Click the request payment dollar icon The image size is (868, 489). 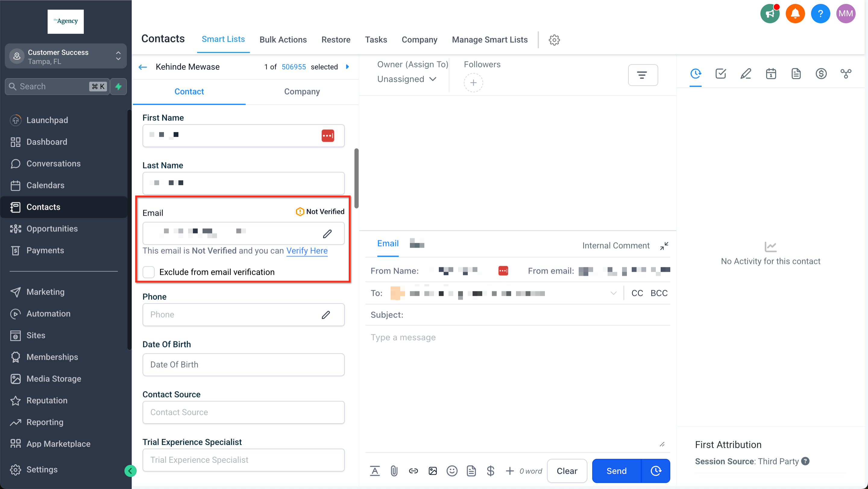(490, 471)
